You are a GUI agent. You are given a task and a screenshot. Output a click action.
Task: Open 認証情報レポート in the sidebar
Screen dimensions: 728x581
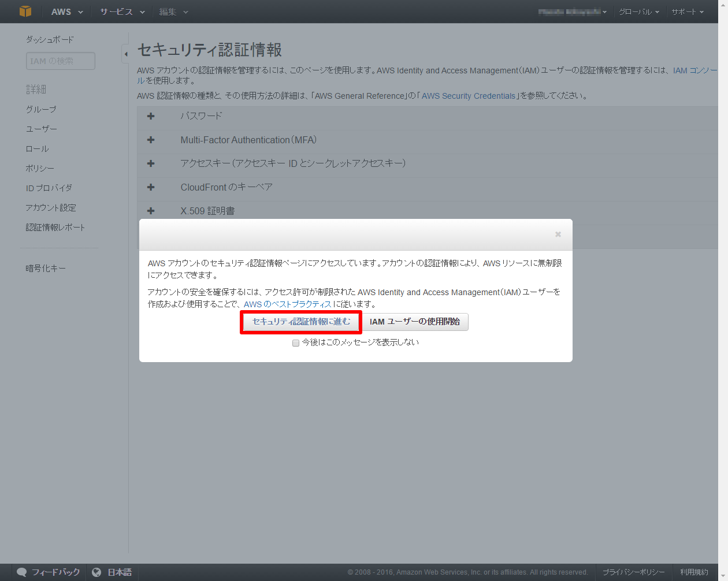click(55, 227)
